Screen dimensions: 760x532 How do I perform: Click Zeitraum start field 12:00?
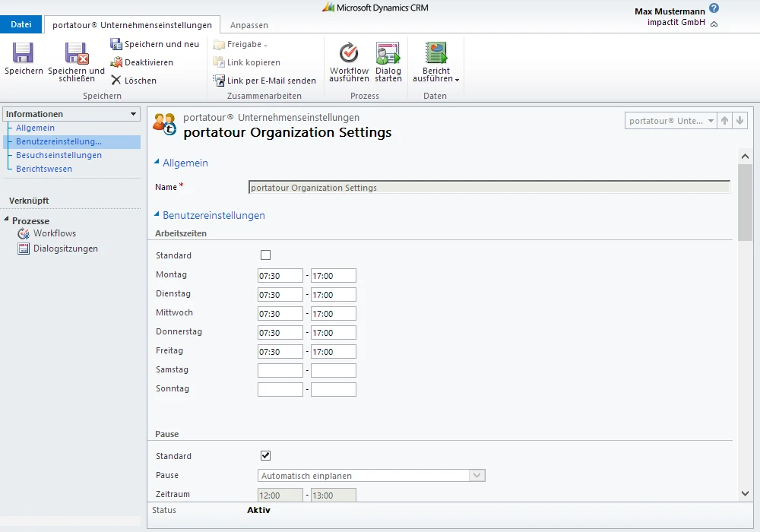point(280,496)
